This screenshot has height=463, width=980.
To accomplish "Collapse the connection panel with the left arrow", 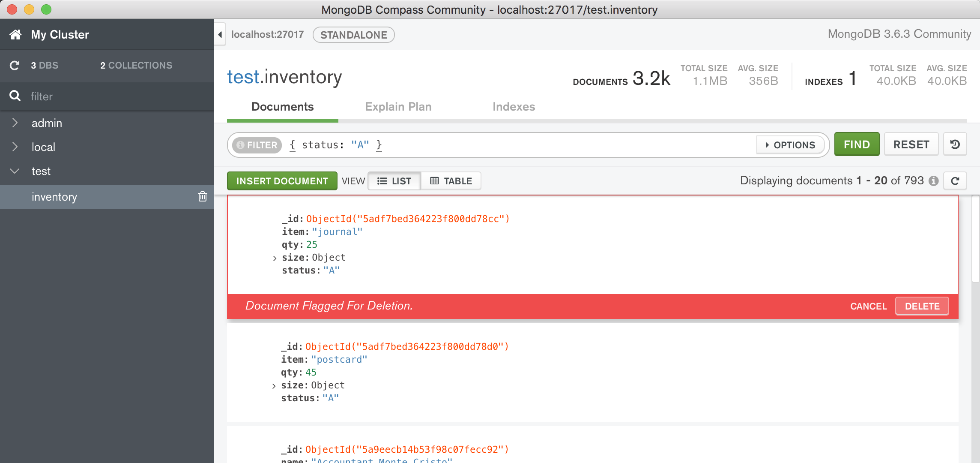I will point(219,34).
